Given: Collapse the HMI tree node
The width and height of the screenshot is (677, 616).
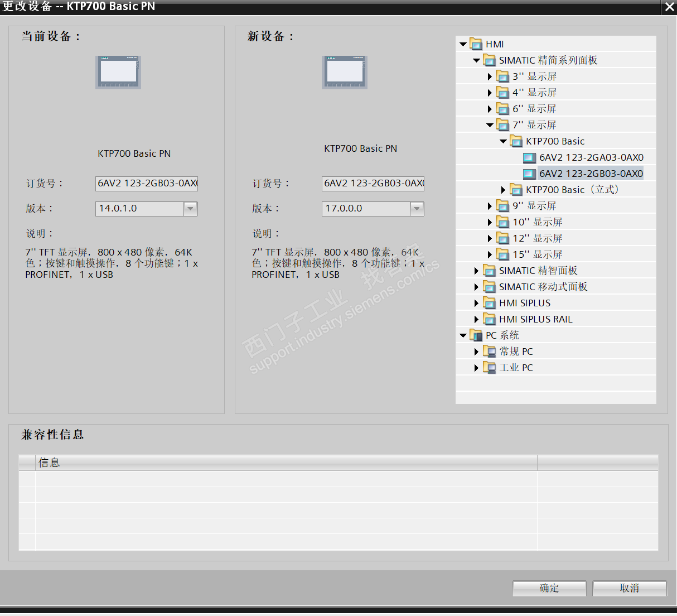Looking at the screenshot, I should pos(463,44).
